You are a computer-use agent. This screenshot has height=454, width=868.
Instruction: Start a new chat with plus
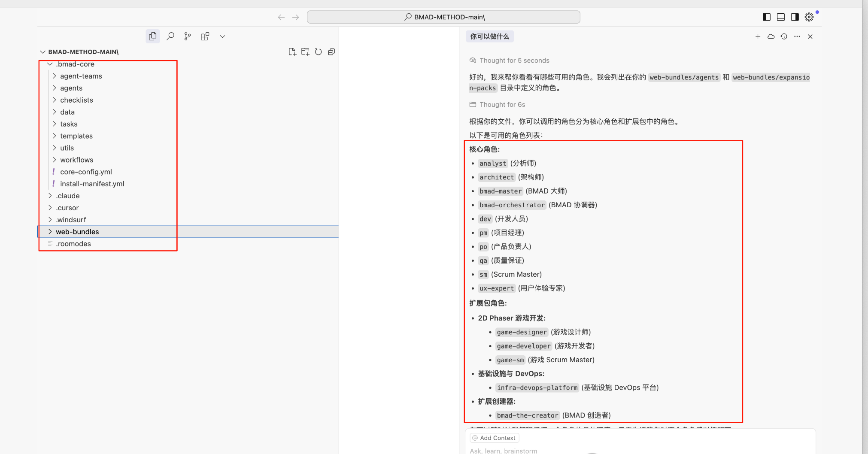(x=758, y=36)
